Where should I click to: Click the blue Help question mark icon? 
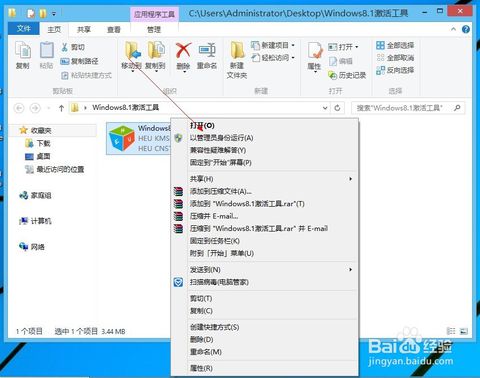[466, 29]
